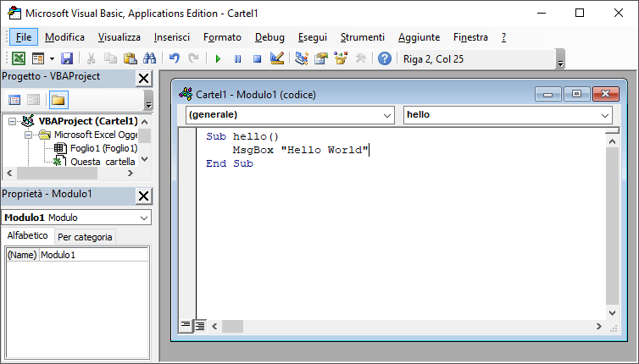Click the Copy toolbar icon
This screenshot has height=364, width=639.
click(x=110, y=58)
